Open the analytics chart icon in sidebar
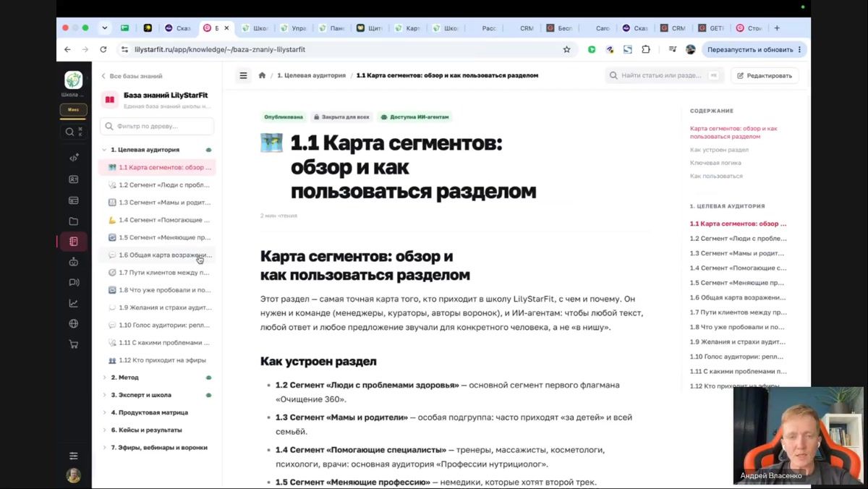The width and height of the screenshot is (868, 489). tap(73, 303)
